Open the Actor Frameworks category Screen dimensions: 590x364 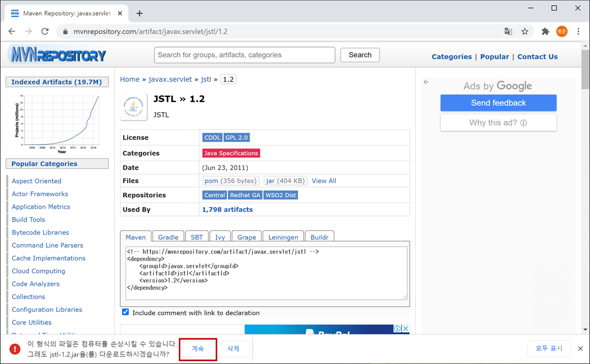40,194
